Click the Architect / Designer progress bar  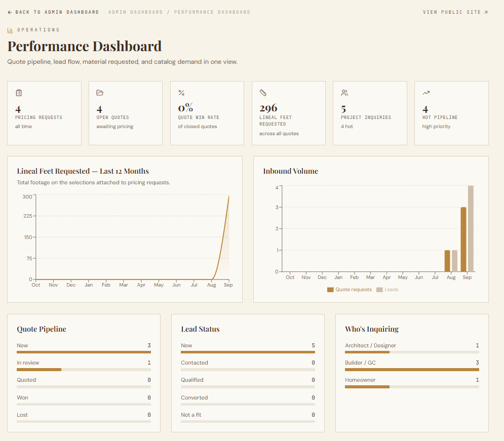[412, 352]
